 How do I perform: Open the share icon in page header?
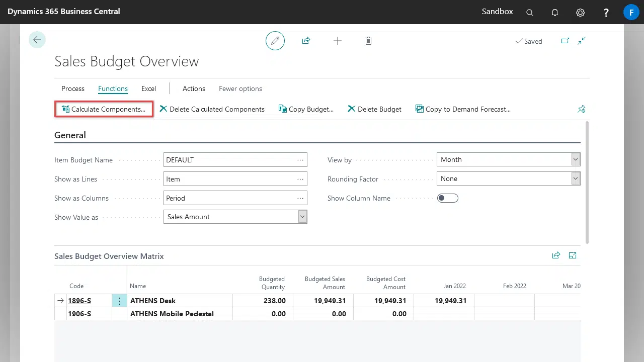click(306, 41)
